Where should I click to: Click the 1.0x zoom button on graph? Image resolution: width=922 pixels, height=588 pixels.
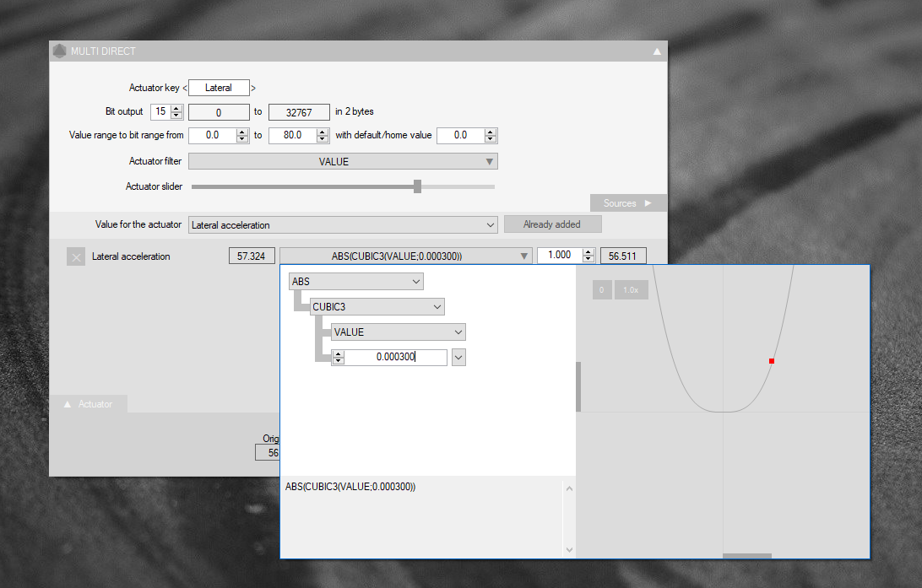point(631,289)
